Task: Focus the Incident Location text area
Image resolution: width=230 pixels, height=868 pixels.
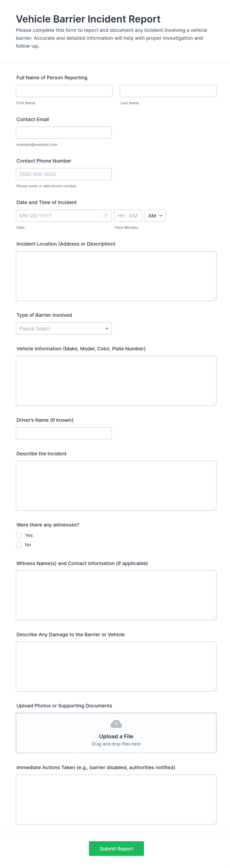Action: (116, 276)
